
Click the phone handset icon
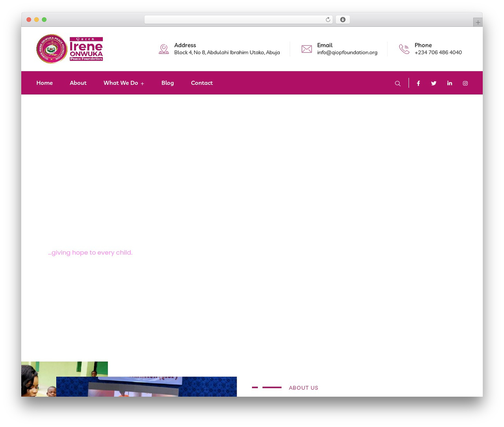click(x=404, y=49)
